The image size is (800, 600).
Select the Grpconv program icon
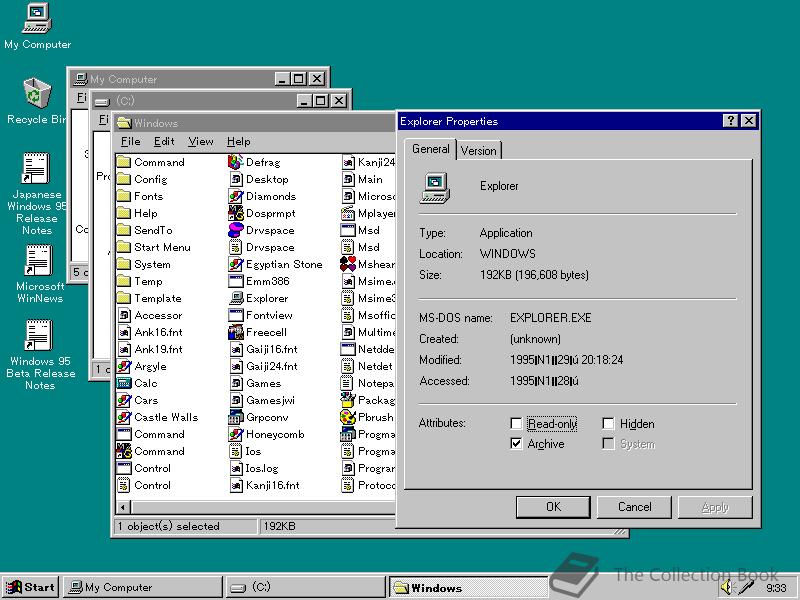(235, 417)
